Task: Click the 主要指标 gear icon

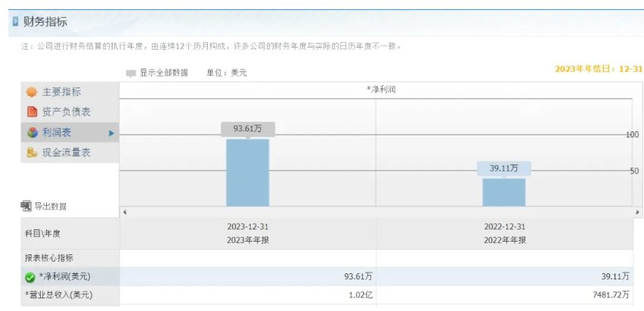Action: click(32, 92)
